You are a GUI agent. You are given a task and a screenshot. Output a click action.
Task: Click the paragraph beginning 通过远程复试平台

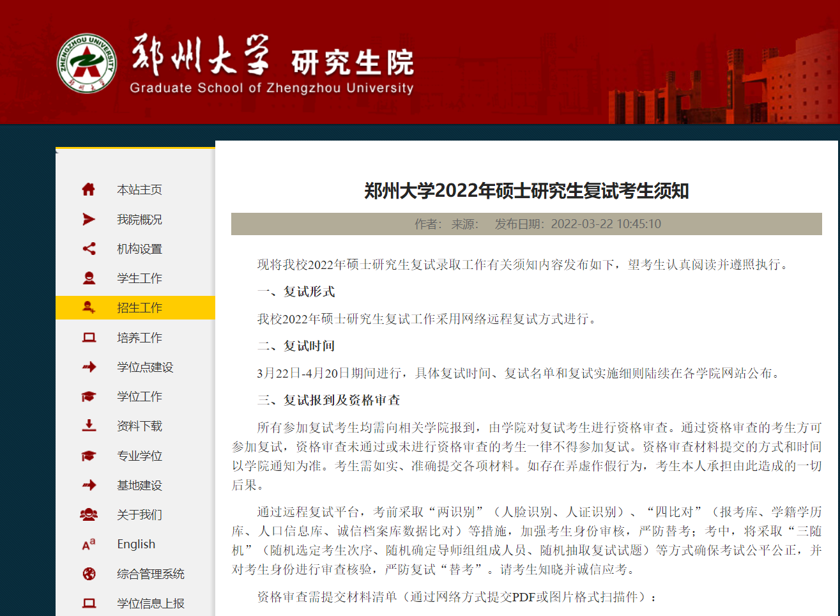point(526,541)
